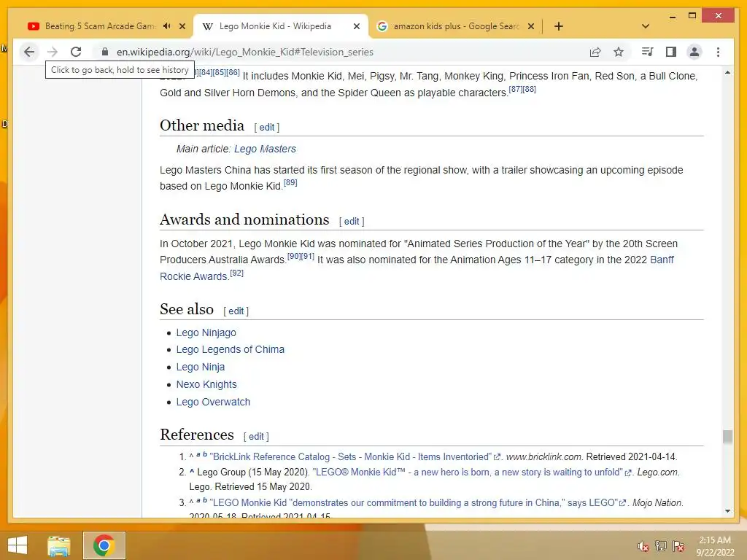Edit the References section
This screenshot has height=560, width=747.
[x=256, y=437]
